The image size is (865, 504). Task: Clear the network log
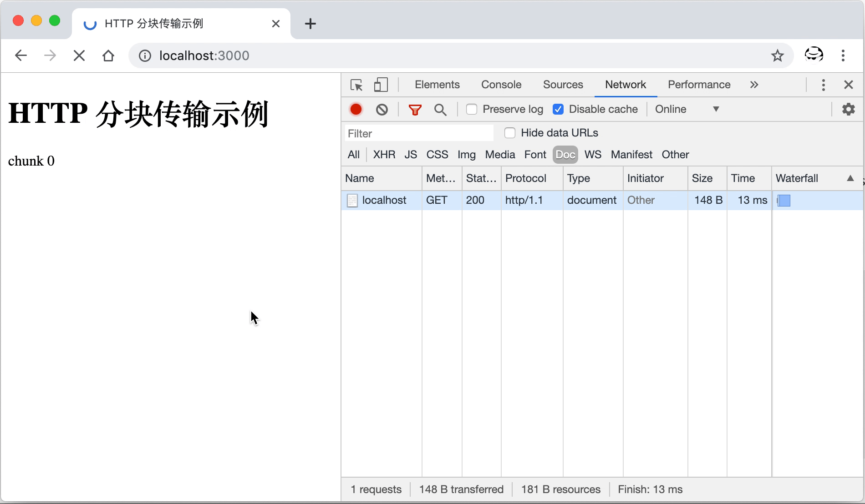coord(382,109)
